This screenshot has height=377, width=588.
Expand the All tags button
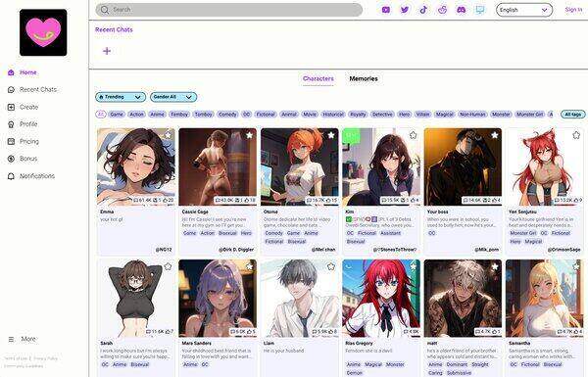572,115
